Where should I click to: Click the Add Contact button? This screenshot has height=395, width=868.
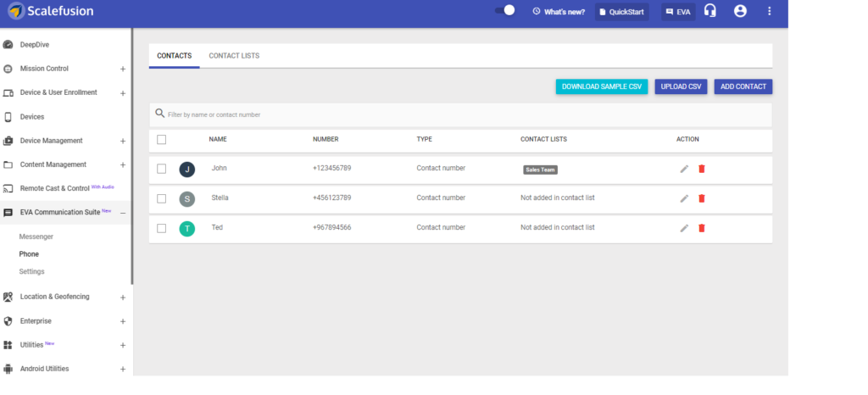click(743, 86)
